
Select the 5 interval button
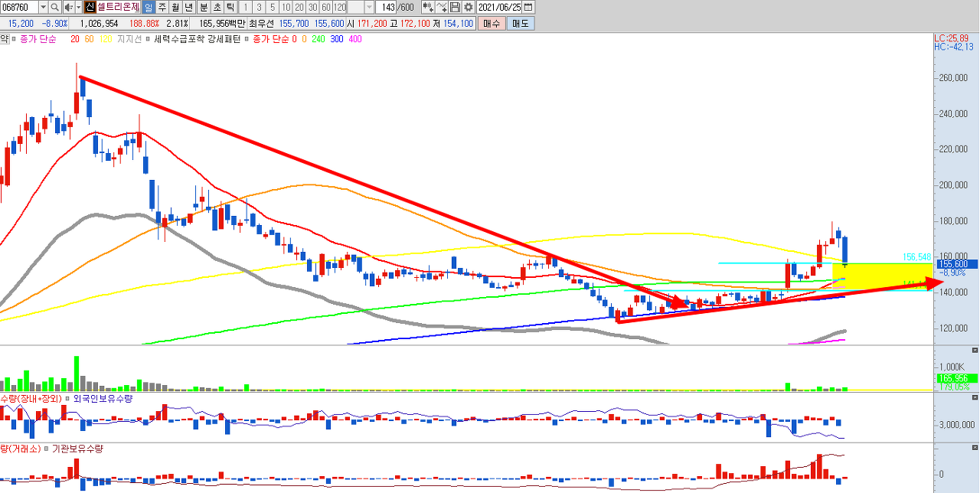point(273,7)
